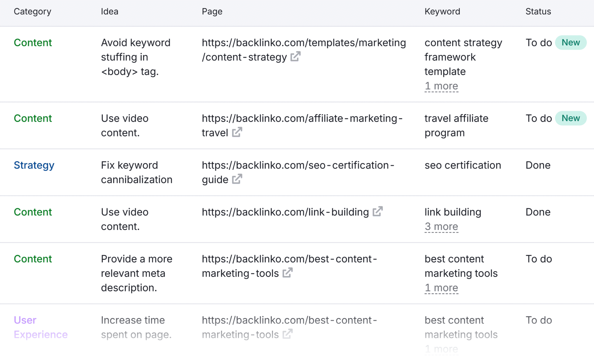
Task: Click the Category column header
Action: pos(32,12)
